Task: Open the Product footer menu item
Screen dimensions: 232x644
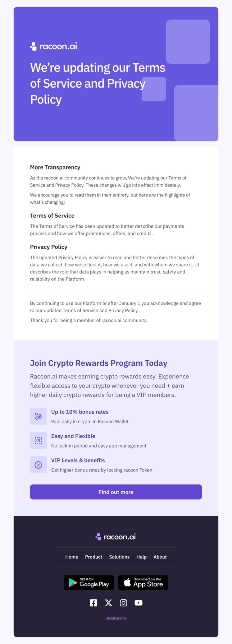Action: click(93, 557)
